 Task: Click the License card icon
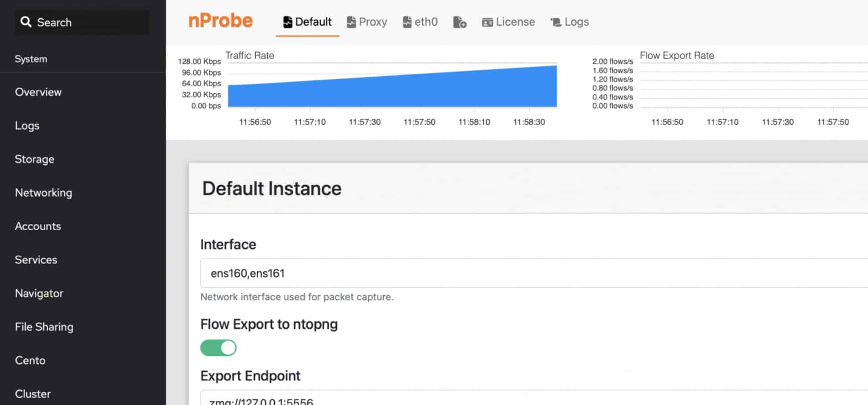coord(487,22)
